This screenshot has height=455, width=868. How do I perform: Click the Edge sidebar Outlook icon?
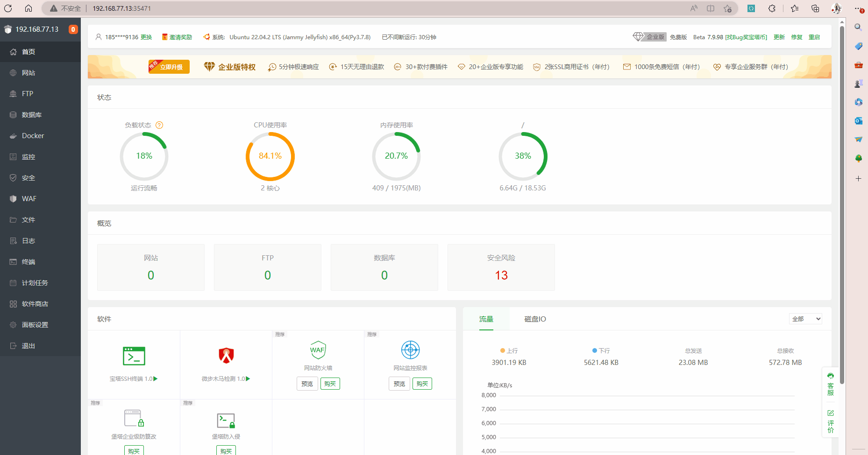click(x=858, y=121)
